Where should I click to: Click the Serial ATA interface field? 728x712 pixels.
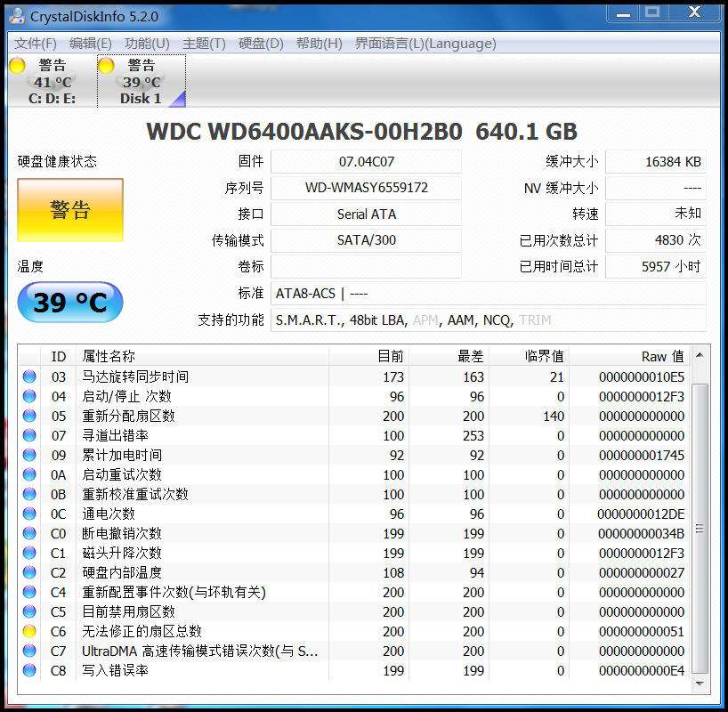pyautogui.click(x=367, y=214)
